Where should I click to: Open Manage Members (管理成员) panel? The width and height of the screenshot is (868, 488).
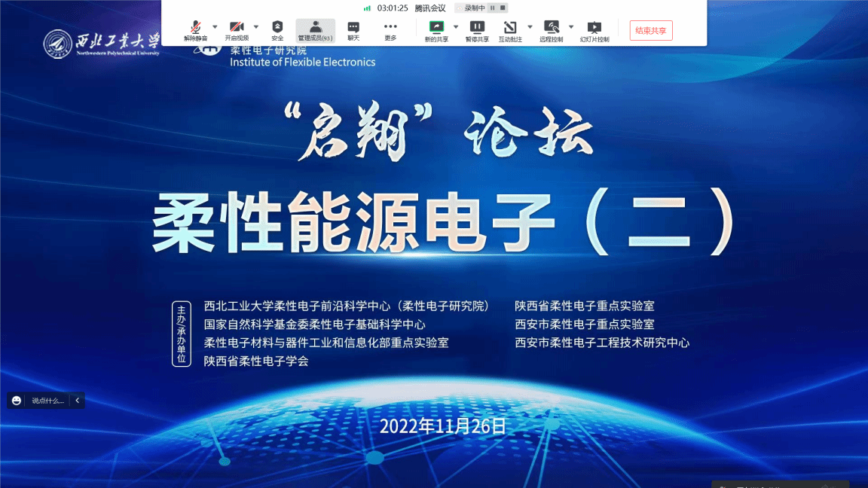(x=315, y=30)
